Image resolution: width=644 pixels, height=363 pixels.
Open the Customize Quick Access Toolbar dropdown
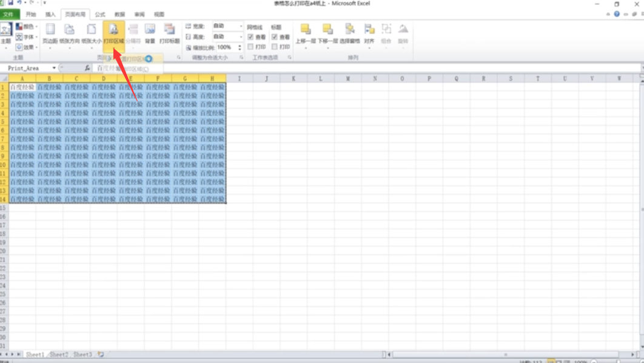(44, 3)
